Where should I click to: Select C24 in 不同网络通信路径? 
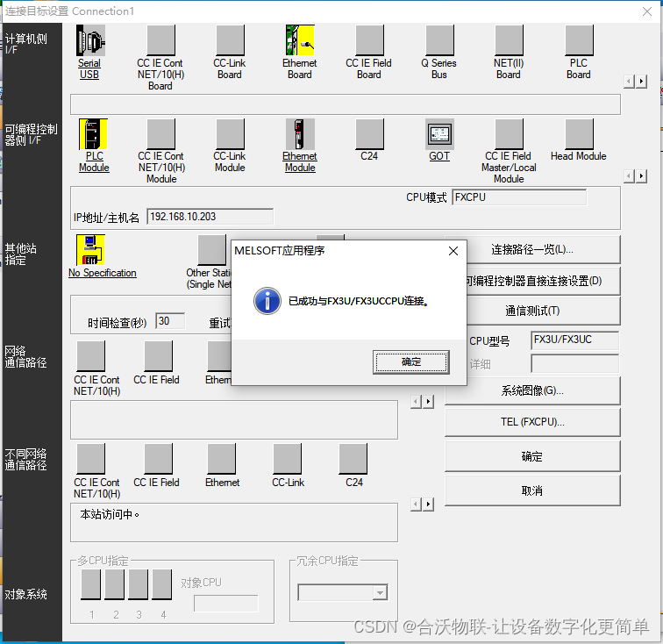pyautogui.click(x=353, y=459)
